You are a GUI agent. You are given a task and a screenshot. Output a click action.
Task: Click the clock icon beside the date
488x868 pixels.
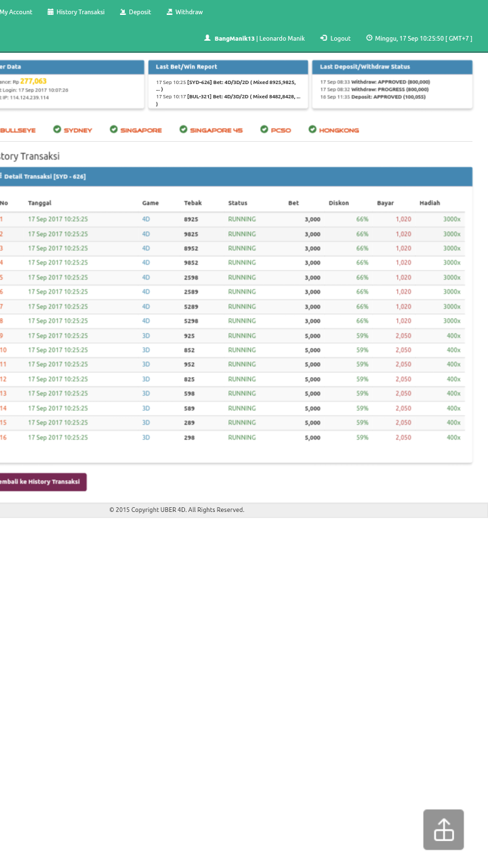tap(369, 38)
